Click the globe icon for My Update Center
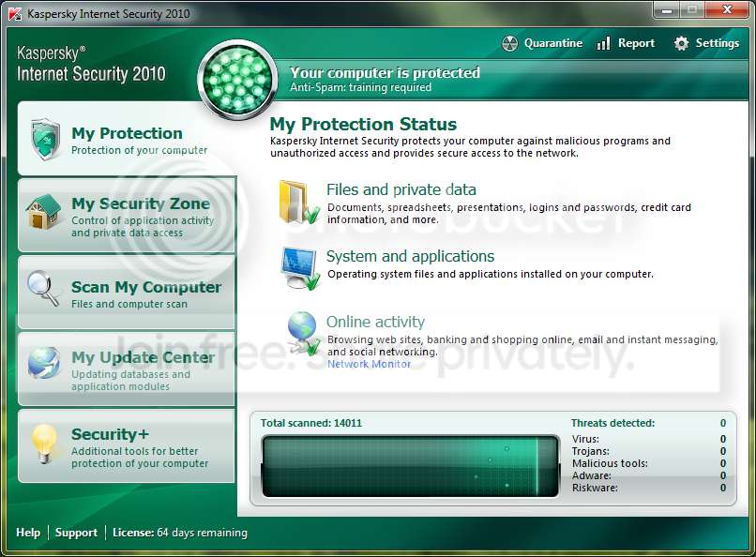The image size is (756, 557). (44, 362)
